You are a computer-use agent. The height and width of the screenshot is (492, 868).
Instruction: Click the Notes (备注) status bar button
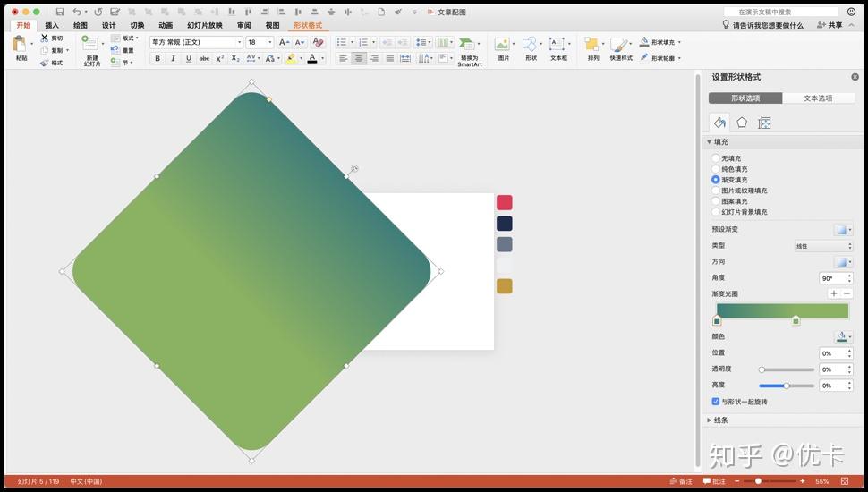coord(681,481)
